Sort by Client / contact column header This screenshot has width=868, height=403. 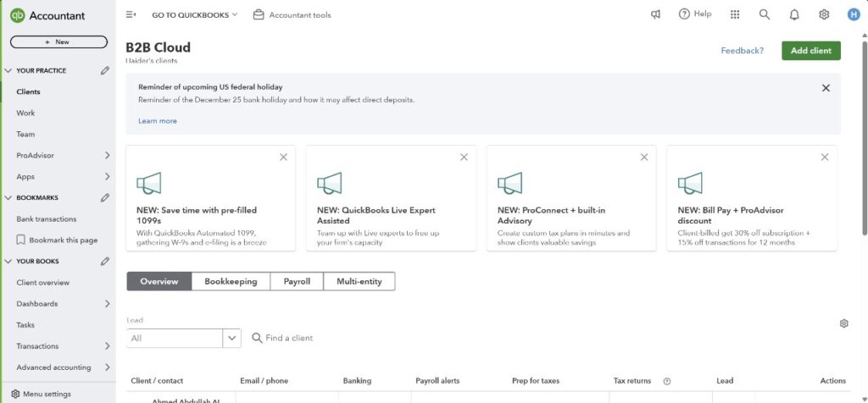[157, 381]
